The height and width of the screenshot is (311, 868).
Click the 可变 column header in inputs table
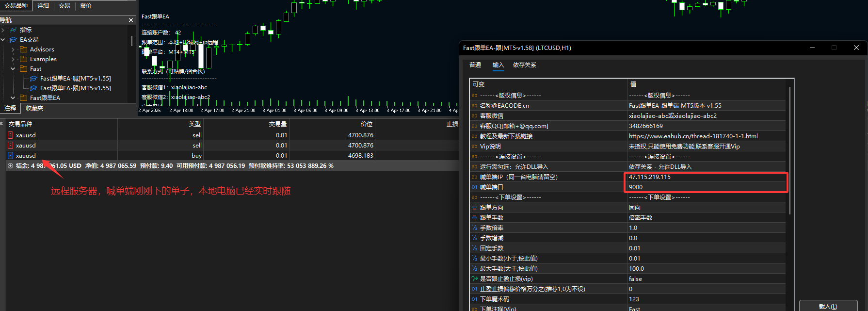(548, 84)
